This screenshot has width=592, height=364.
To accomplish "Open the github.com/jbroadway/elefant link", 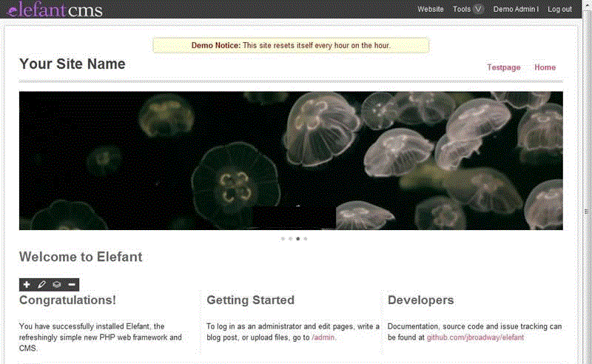I will point(475,337).
